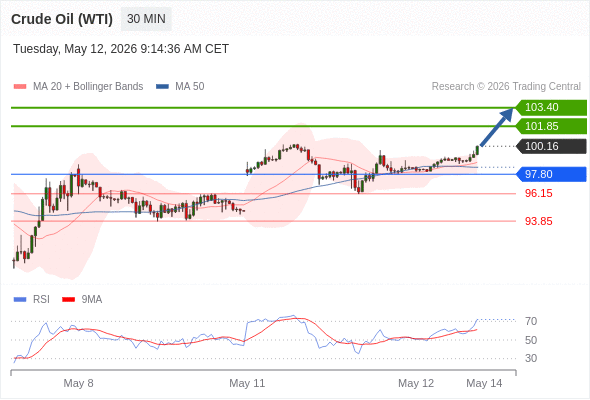The image size is (590, 400).
Task: Click the 93.85 support level value
Action: 538,221
